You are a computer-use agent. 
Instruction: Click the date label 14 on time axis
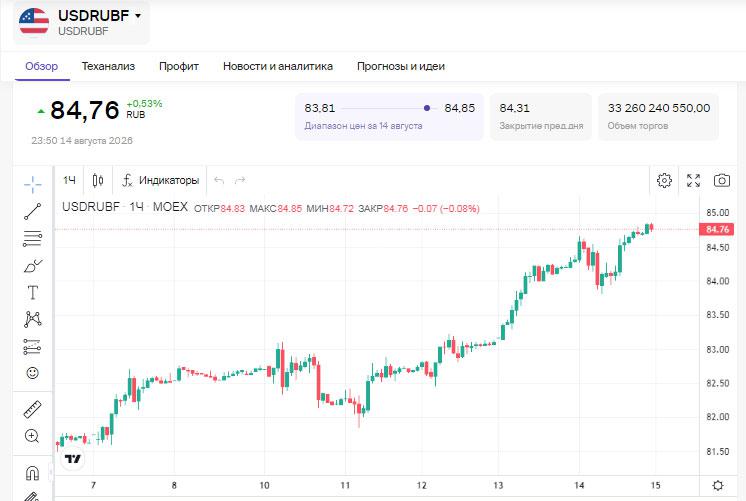click(x=579, y=485)
